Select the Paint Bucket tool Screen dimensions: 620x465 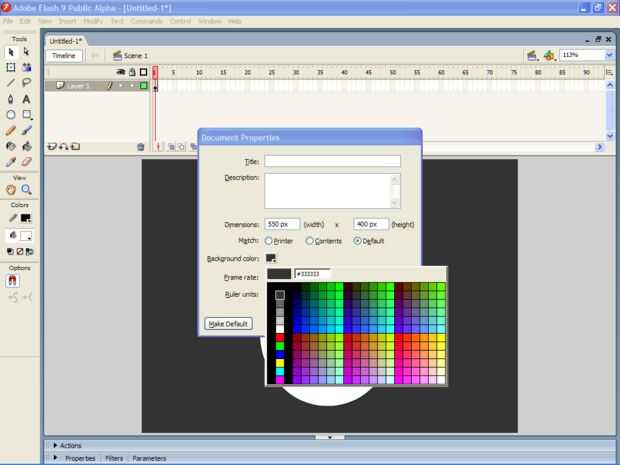pos(26,146)
